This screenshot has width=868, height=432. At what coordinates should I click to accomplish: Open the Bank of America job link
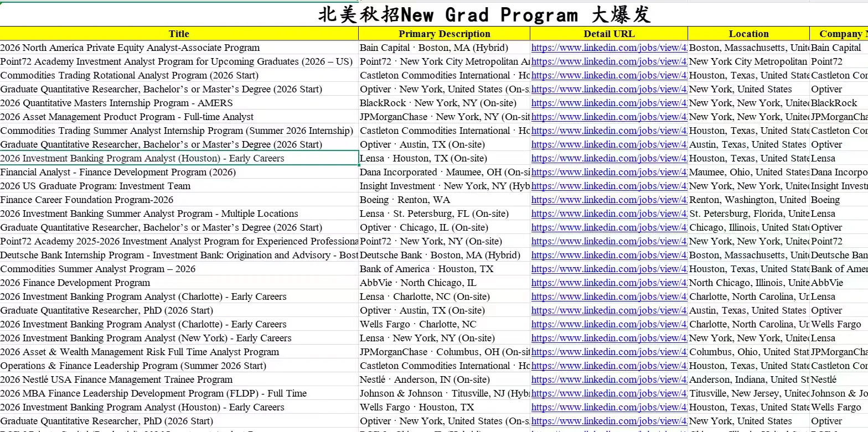click(609, 269)
